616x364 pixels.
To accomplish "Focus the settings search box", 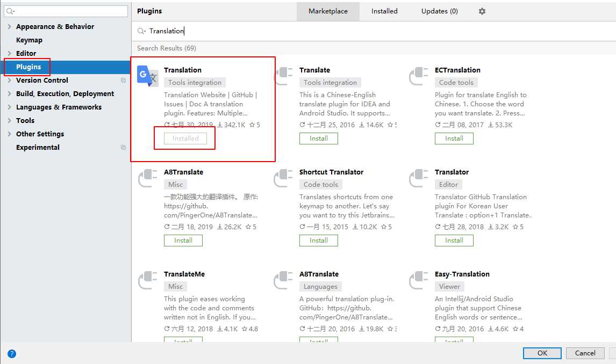I will (66, 11).
